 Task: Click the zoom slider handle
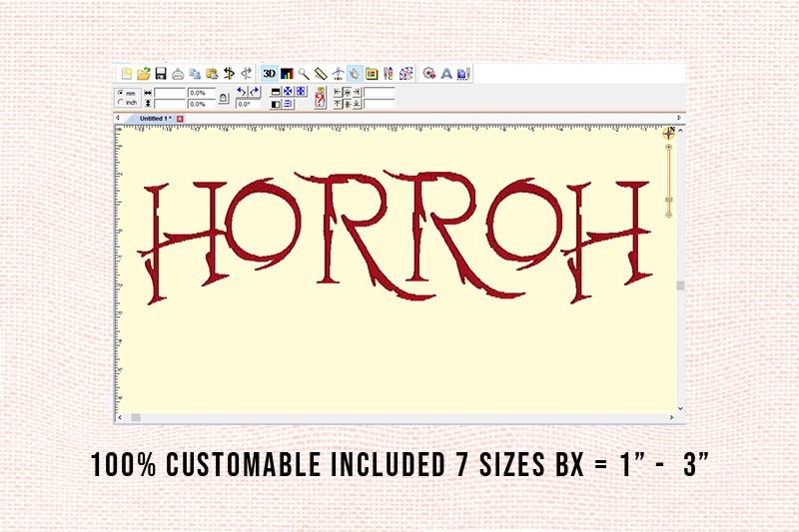pyautogui.click(x=668, y=200)
